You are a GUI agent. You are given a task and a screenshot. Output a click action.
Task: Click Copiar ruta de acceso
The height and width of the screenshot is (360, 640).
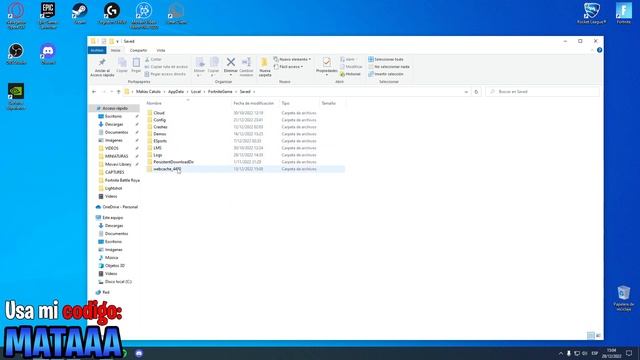(x=166, y=67)
